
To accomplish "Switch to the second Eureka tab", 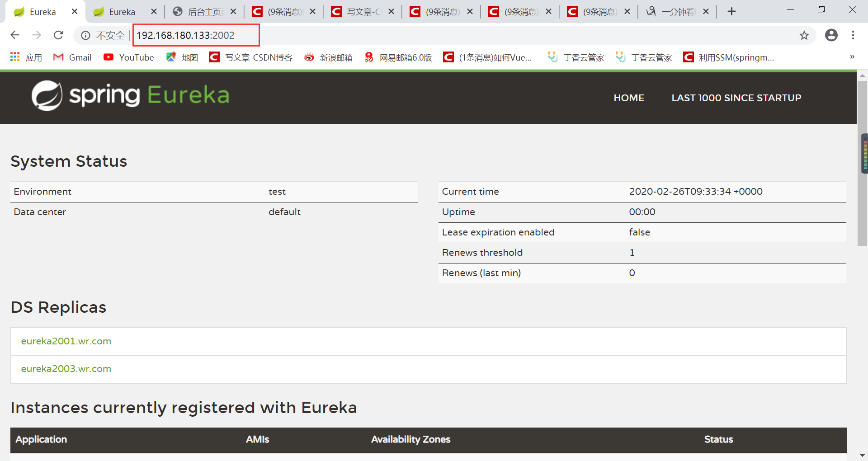I will pyautogui.click(x=122, y=12).
